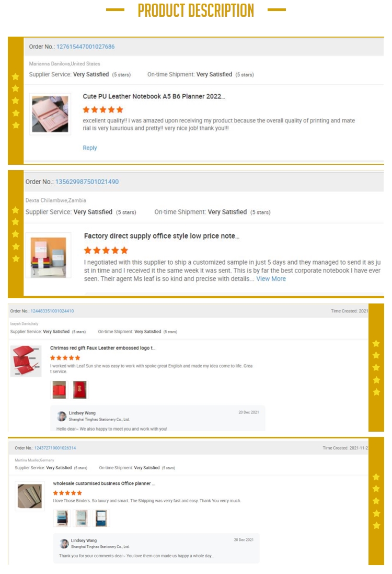This screenshot has height=574, width=392.
Task: Open order number 124372719001026314 link
Action: tap(55, 448)
